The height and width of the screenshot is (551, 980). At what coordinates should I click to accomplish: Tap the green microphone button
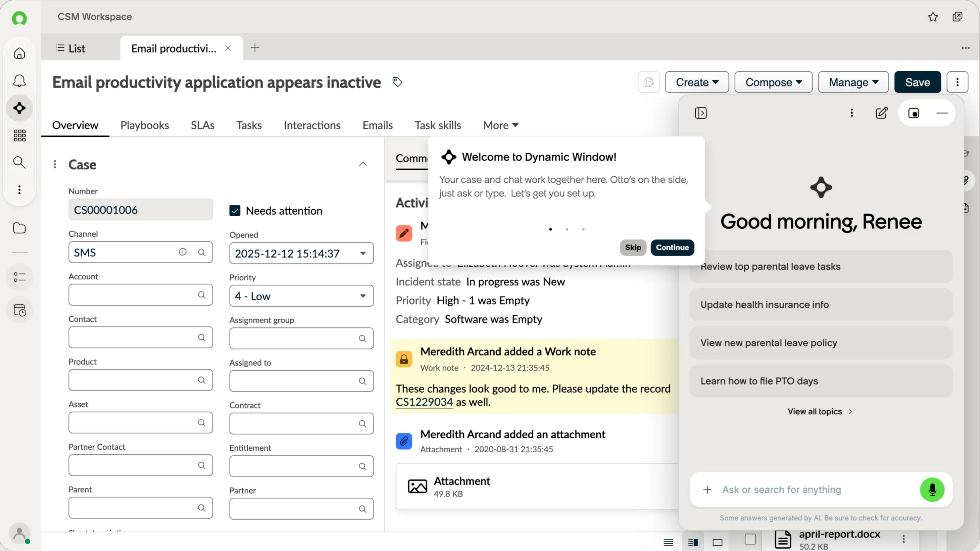[x=932, y=489]
